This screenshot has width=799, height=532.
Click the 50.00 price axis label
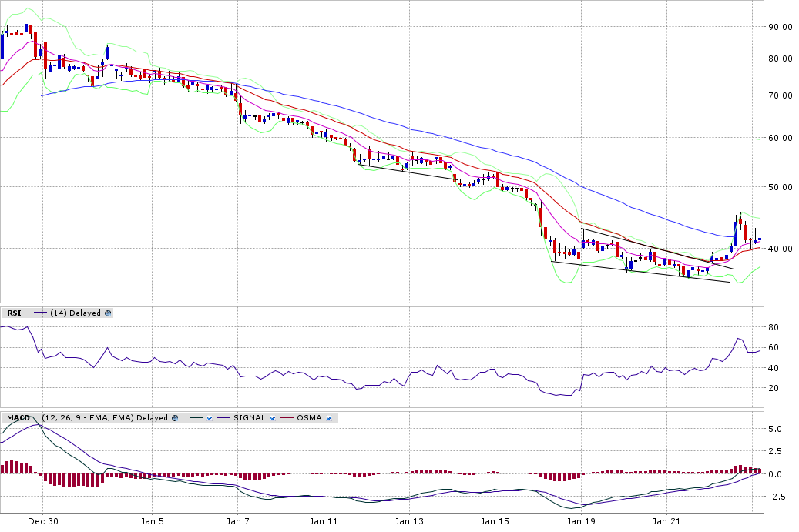pyautogui.click(x=781, y=187)
